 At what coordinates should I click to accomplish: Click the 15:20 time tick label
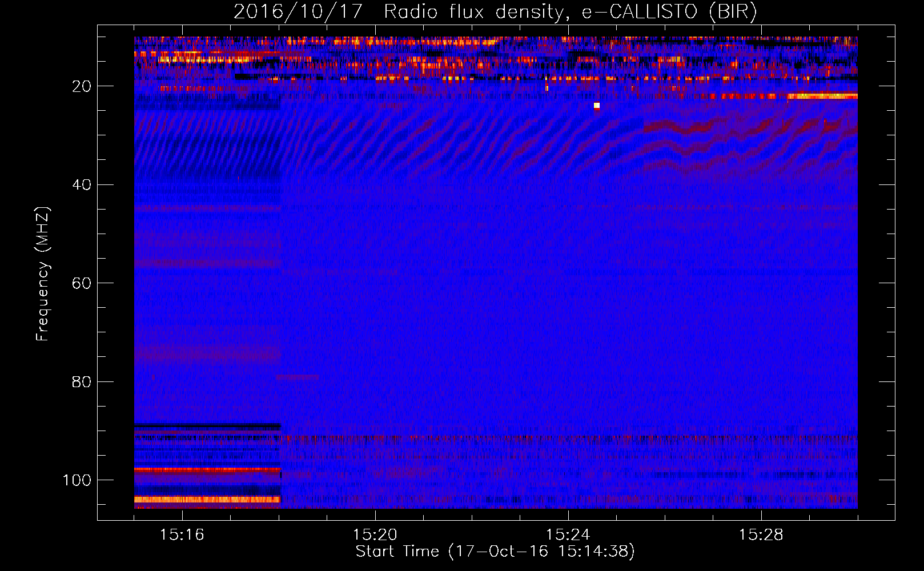point(375,535)
